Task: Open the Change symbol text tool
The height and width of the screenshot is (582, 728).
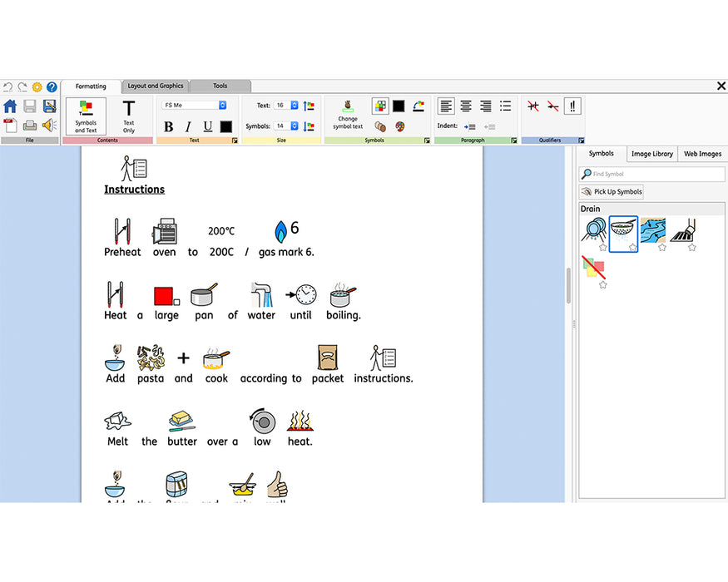Action: (x=348, y=114)
